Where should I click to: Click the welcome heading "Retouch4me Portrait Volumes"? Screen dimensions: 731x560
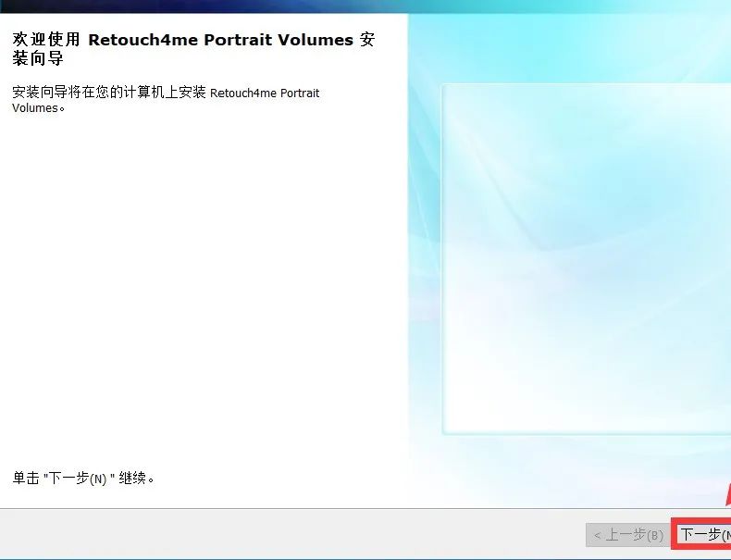tap(220, 40)
